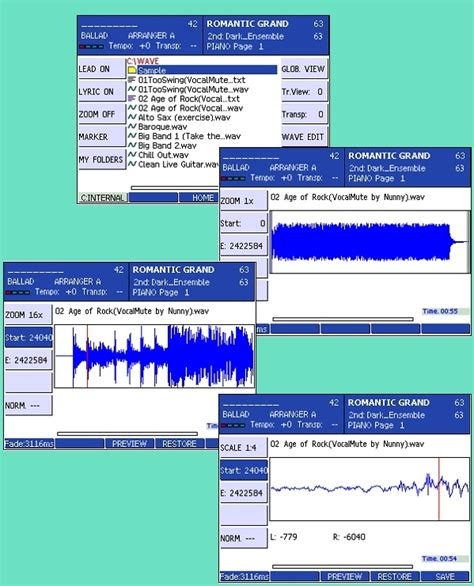Click text icon beside 02 Age of Rock(Vocal..txt
The width and height of the screenshot is (474, 586).
coord(132,98)
